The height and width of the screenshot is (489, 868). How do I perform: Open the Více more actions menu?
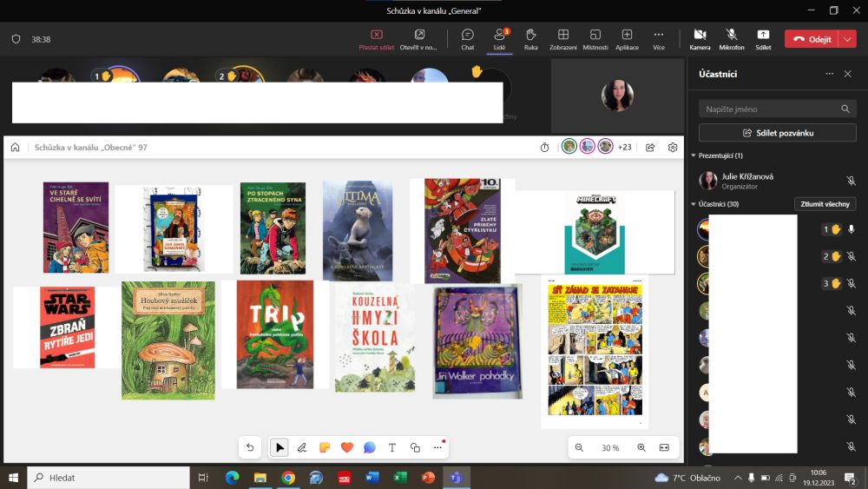[x=658, y=39]
